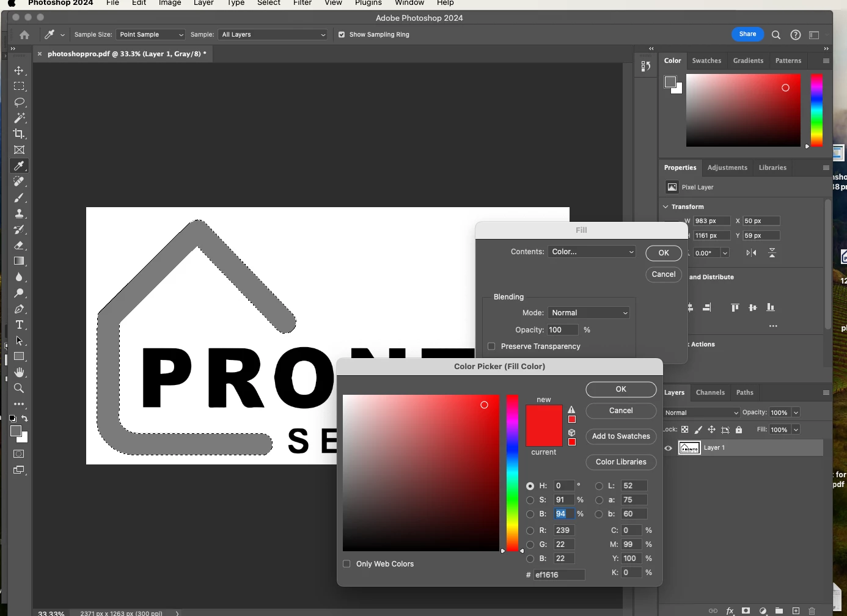
Task: Select the Eraser tool
Action: 19,245
